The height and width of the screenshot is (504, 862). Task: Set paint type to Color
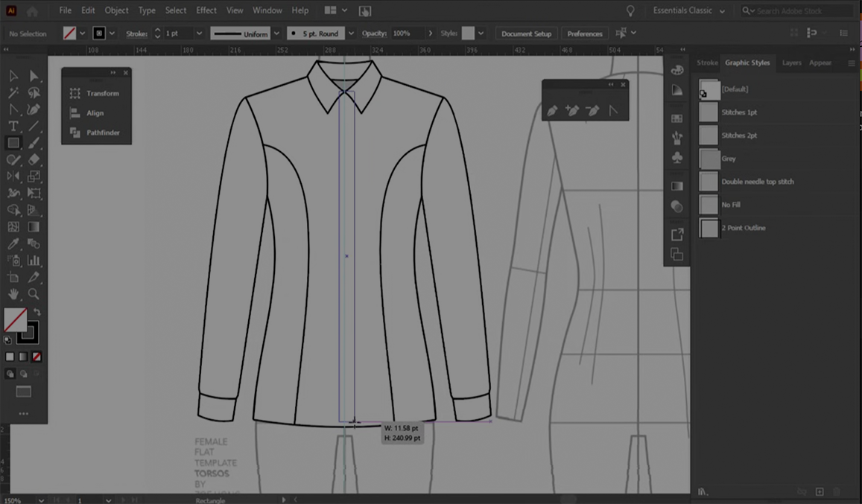pyautogui.click(x=10, y=357)
